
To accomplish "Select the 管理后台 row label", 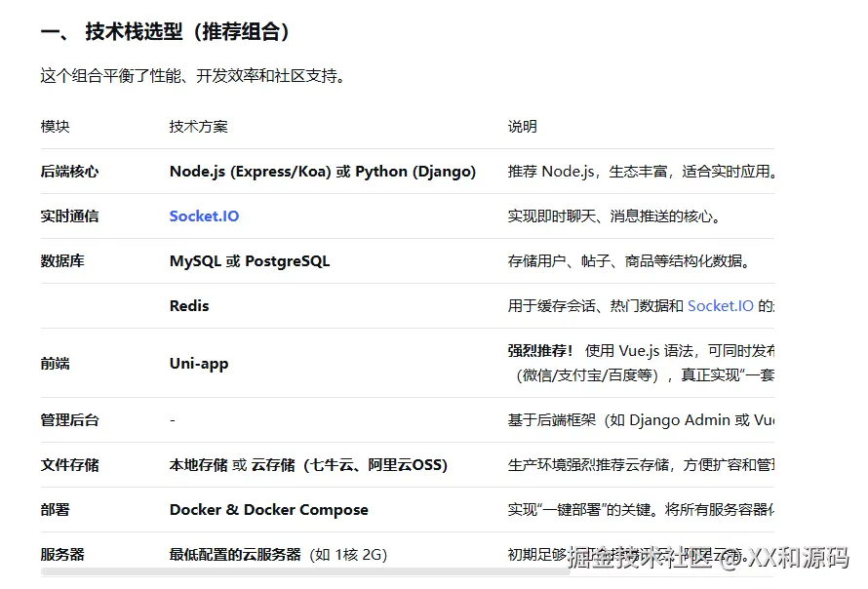I will (70, 419).
